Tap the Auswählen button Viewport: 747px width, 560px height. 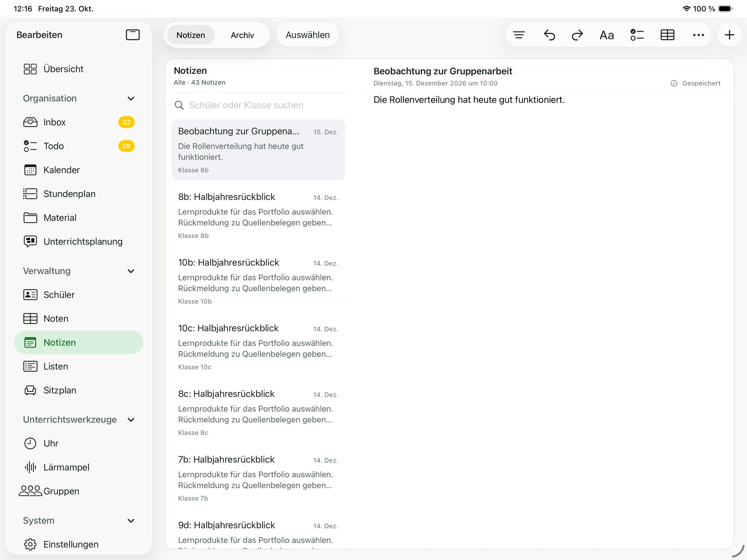308,35
